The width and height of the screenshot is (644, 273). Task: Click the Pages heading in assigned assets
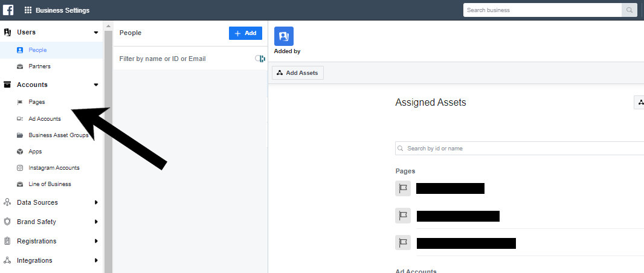tap(405, 171)
